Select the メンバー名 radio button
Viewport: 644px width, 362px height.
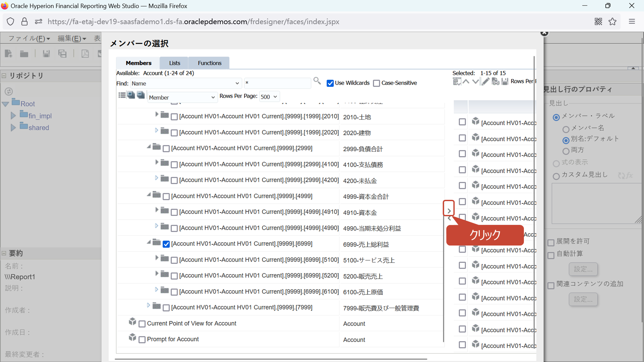[x=566, y=129]
